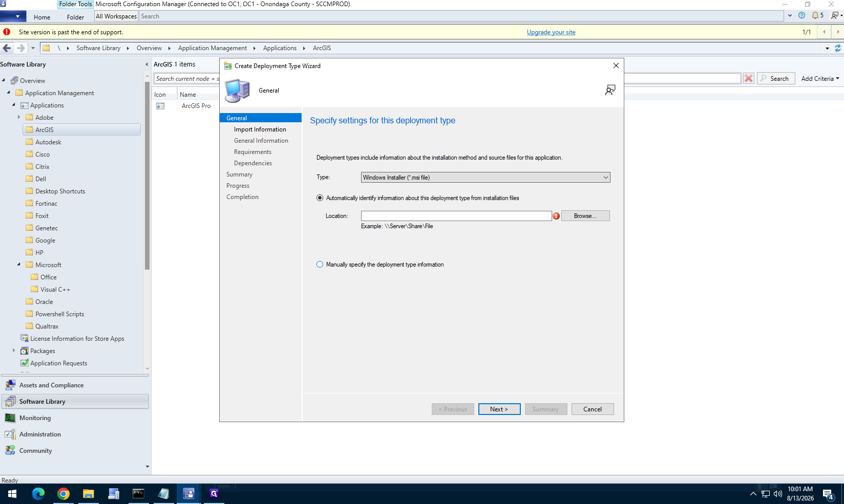Select the ArcGIS folder icon in tree
Screen dimensions: 844x504
pos(29,129)
